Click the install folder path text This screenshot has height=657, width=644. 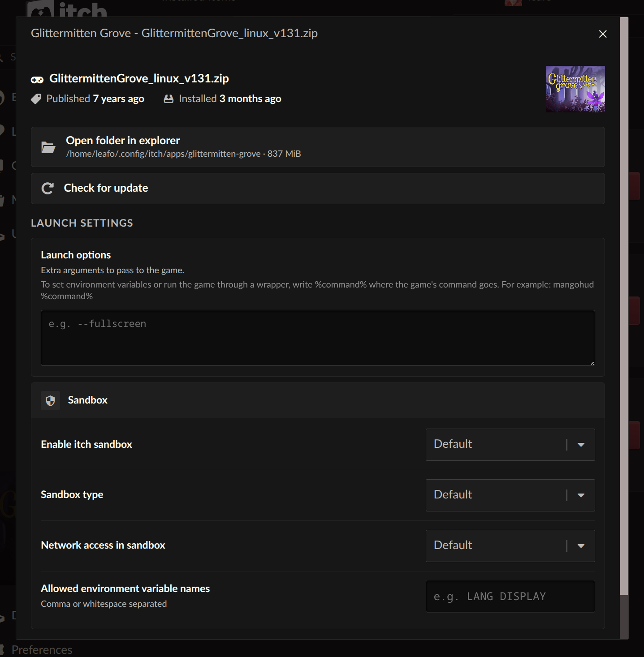pyautogui.click(x=163, y=154)
